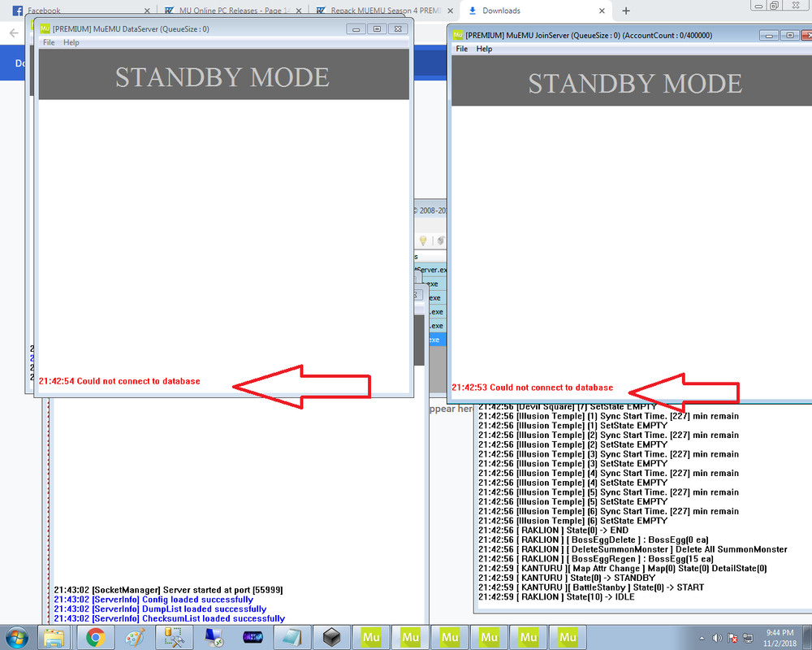Click '[ServerInfo] Config loaded successfully' log line

click(x=153, y=599)
